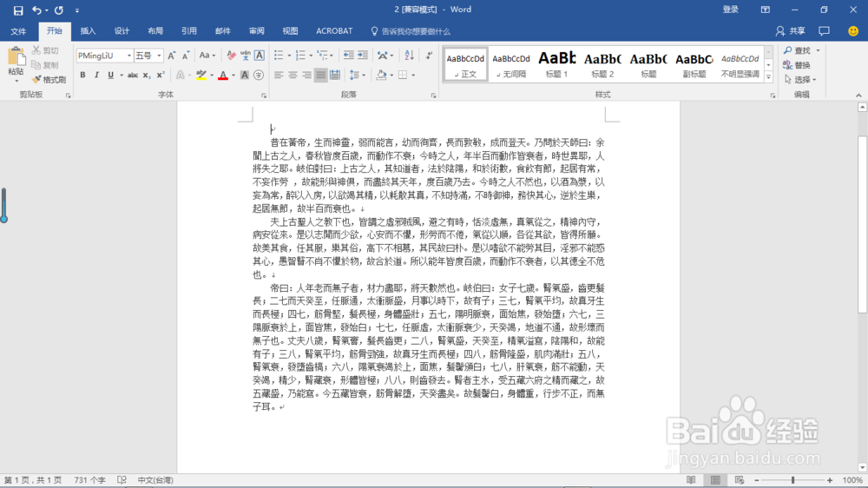The width and height of the screenshot is (868, 488).
Task: Open the Select dropdown in Editing
Action: pos(800,80)
